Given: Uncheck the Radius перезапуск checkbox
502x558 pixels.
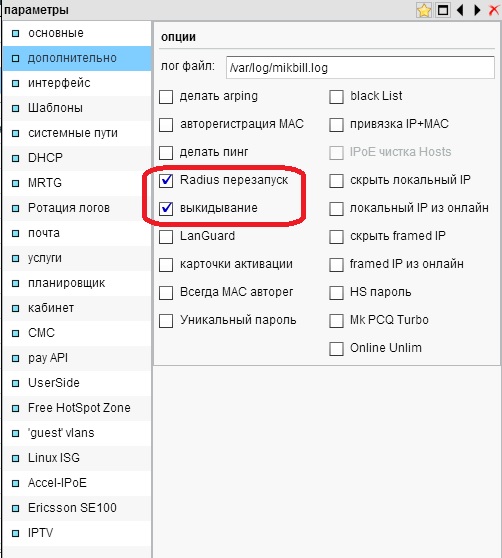Looking at the screenshot, I should click(166, 180).
